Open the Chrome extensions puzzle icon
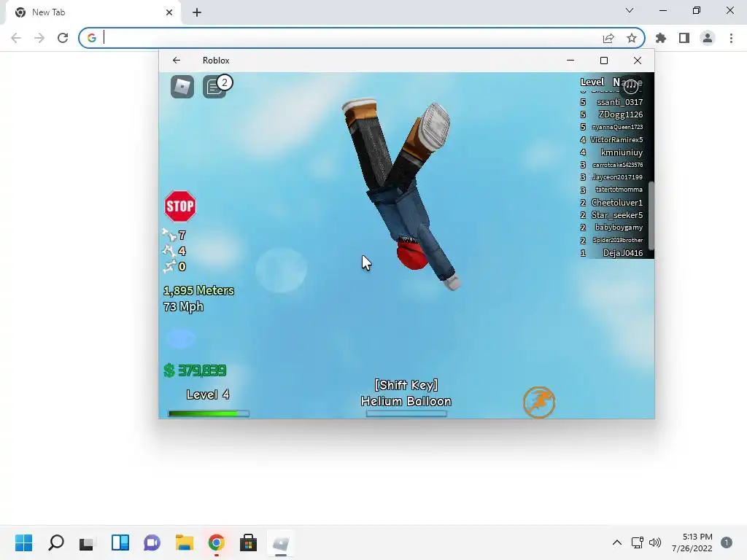Viewport: 747px width, 560px height. [x=661, y=38]
